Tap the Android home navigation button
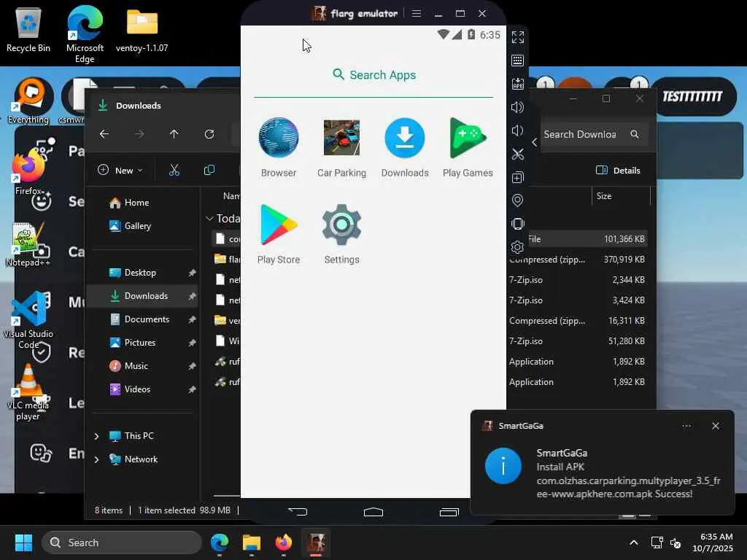The height and width of the screenshot is (560, 747). coord(373,512)
